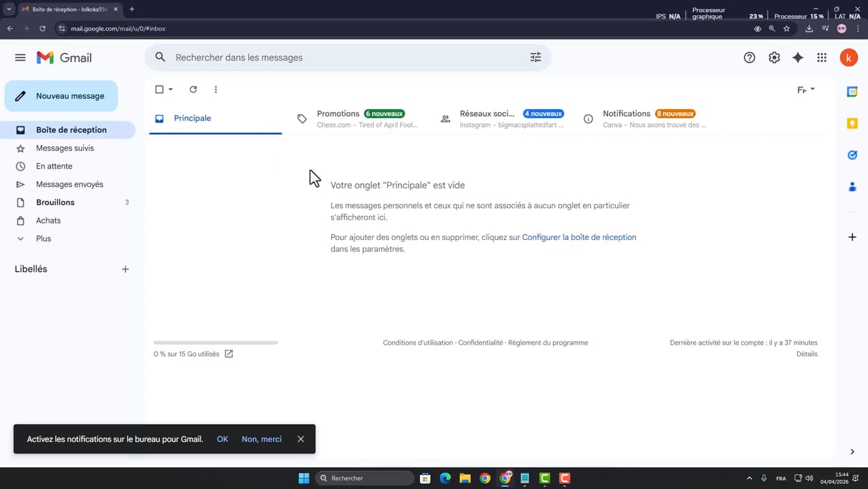Open Google Calendar side panel icon
The height and width of the screenshot is (489, 868).
coord(852,92)
